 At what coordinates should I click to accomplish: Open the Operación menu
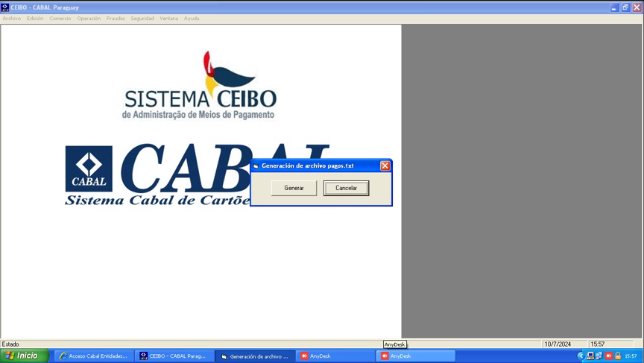click(x=89, y=19)
